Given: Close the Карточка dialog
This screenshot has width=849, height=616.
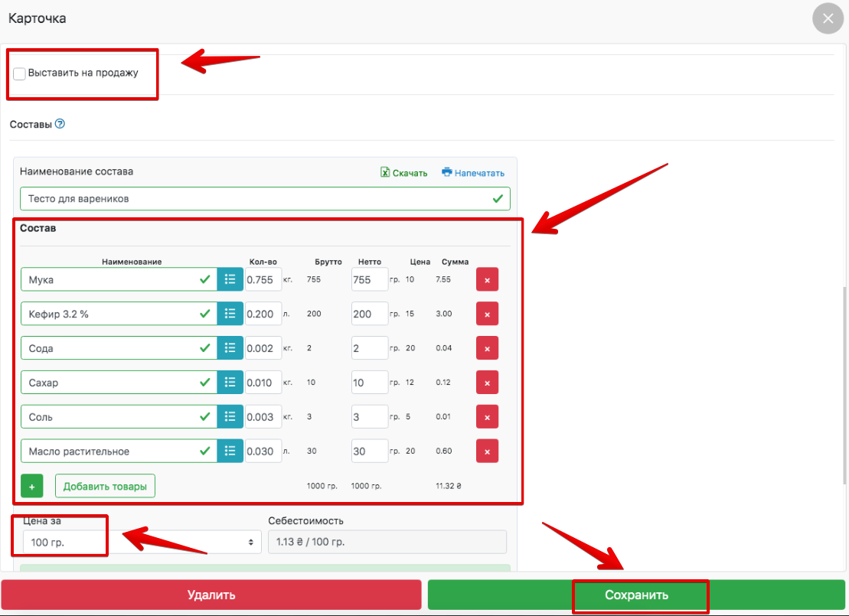Looking at the screenshot, I should [828, 19].
